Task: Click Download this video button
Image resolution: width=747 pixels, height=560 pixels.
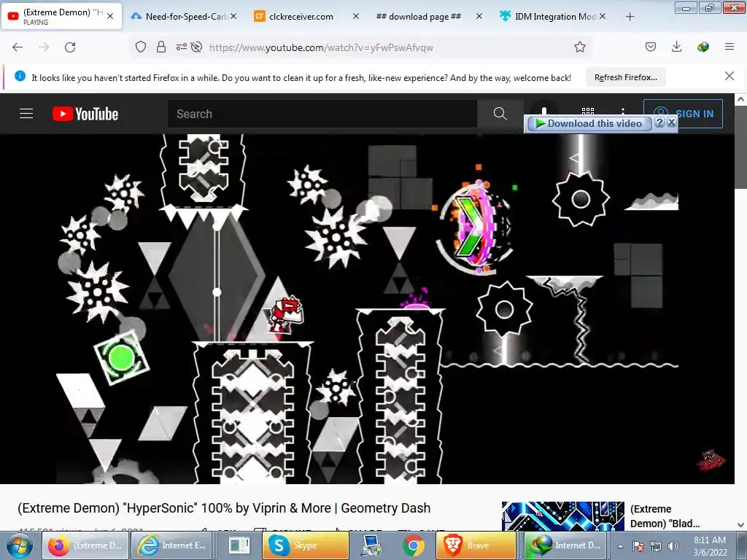Action: pyautogui.click(x=589, y=123)
